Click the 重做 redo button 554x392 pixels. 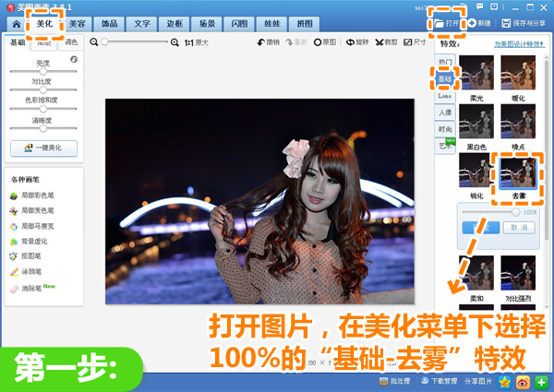tap(296, 42)
